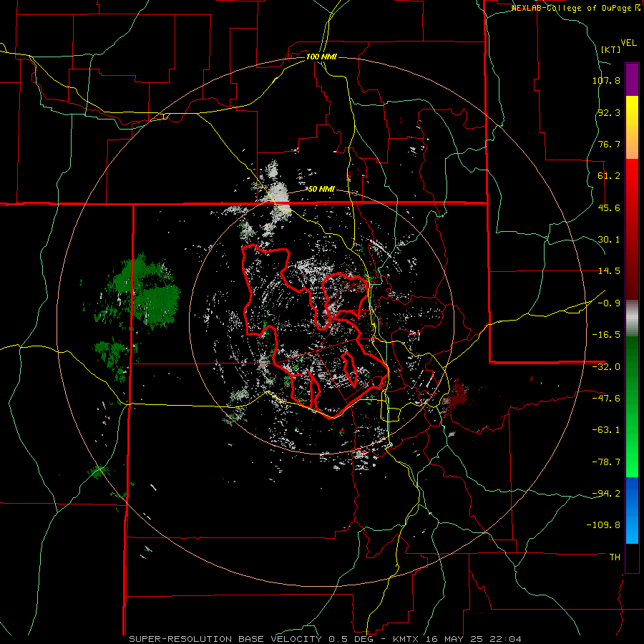Viewport: 644px width, 644px height.
Task: Click the -109.8 velocity scale value
Action: [x=604, y=525]
